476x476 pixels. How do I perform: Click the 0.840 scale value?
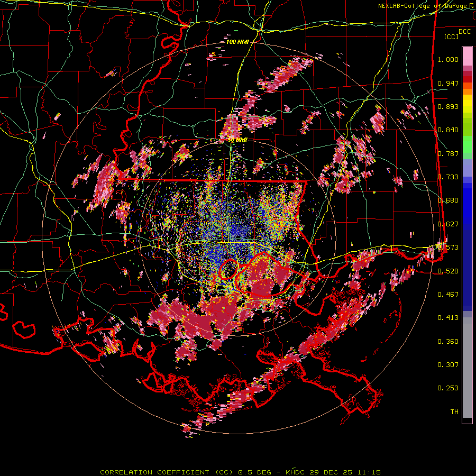[x=448, y=130]
